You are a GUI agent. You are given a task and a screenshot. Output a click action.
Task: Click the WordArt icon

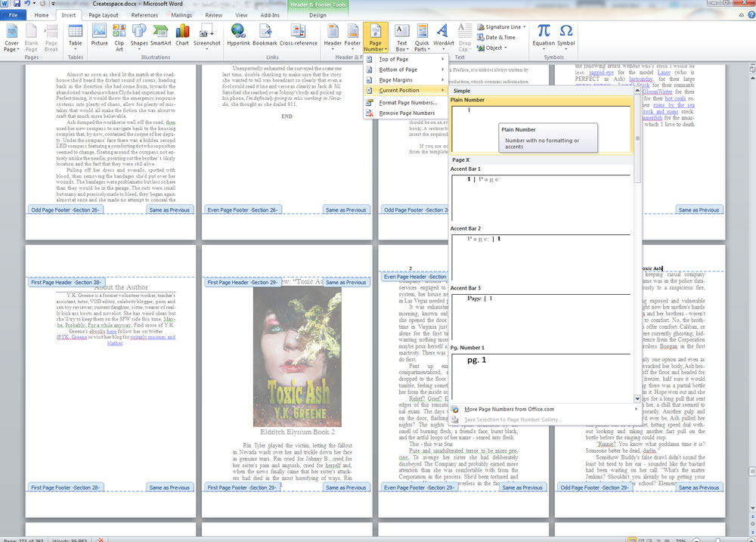(x=444, y=35)
